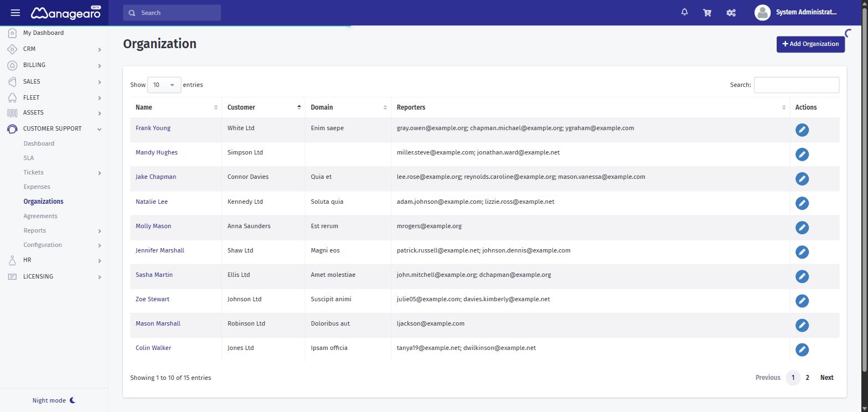
Task: Select the Organizations submenu item
Action: click(x=43, y=202)
